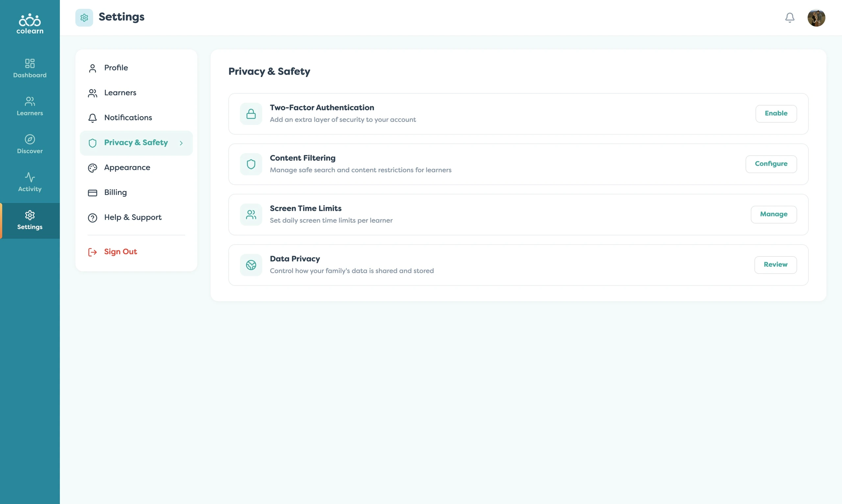Click the Screen Time Limits people icon
Screen dimensions: 842x504
click(251, 215)
